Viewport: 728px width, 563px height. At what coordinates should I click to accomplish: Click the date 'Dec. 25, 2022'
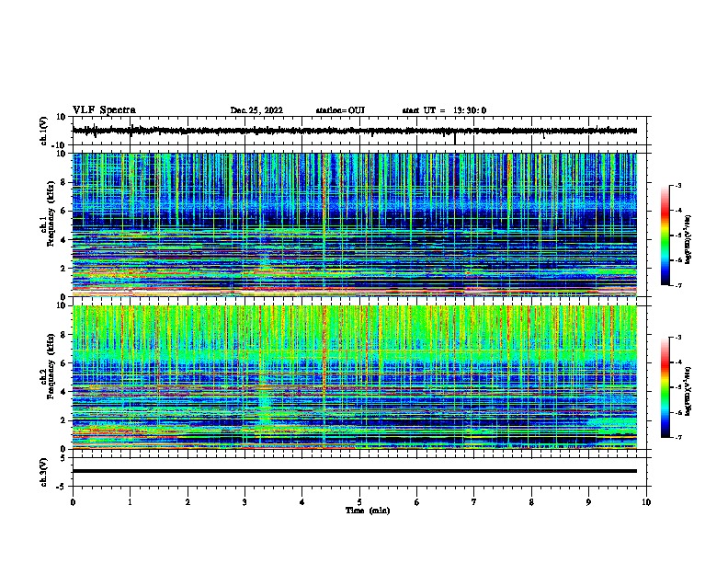(x=256, y=110)
